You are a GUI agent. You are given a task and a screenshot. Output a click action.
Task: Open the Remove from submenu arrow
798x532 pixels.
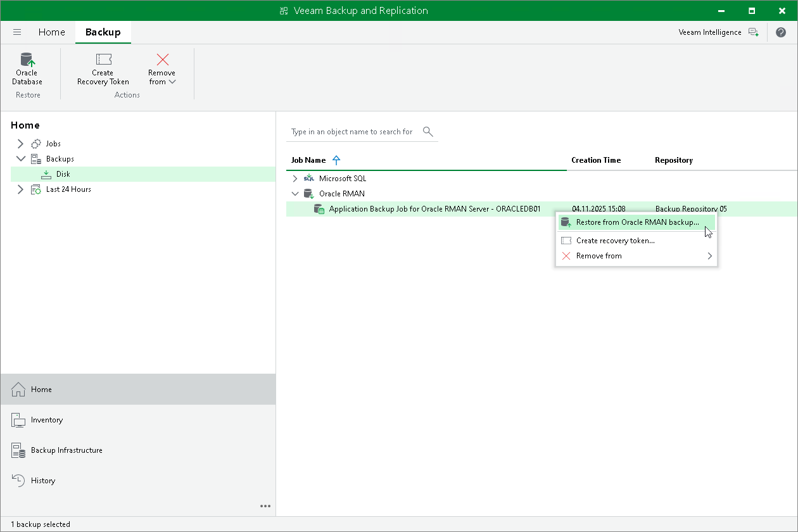click(x=710, y=256)
